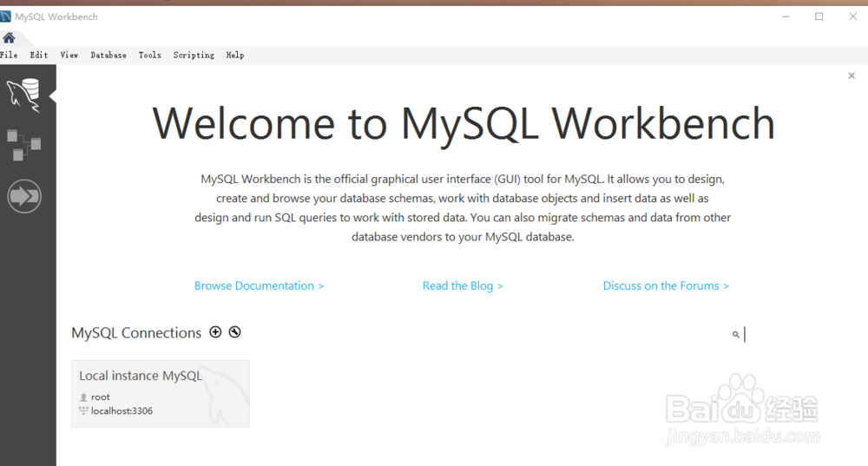Click the MySQL Workbench title bar icon
The width and height of the screenshot is (868, 466).
[5, 16]
